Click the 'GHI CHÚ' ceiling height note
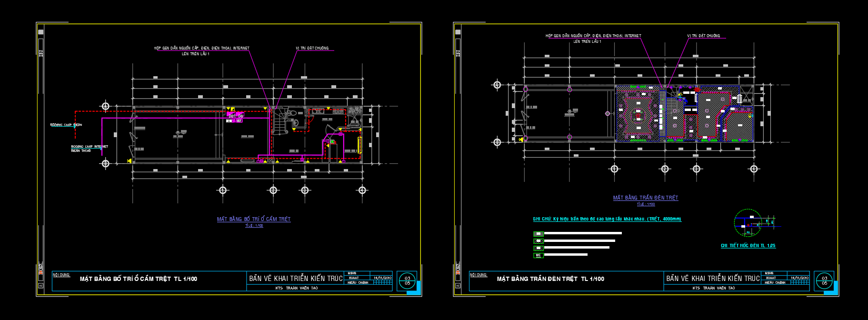 [x=607, y=219]
